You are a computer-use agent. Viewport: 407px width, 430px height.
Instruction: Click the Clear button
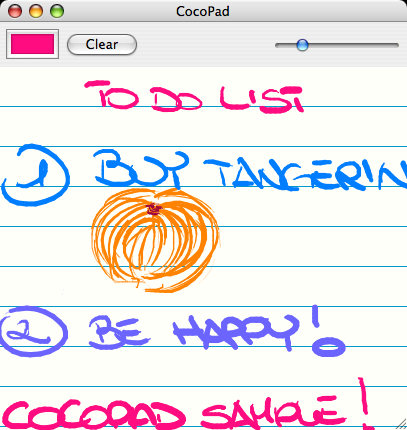pos(102,44)
